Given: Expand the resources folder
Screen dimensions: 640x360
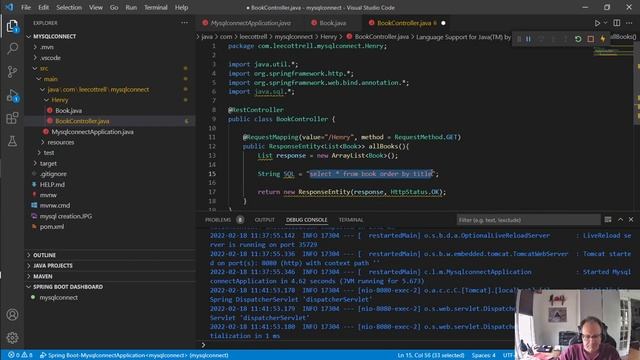Looking at the screenshot, I should point(60,142).
